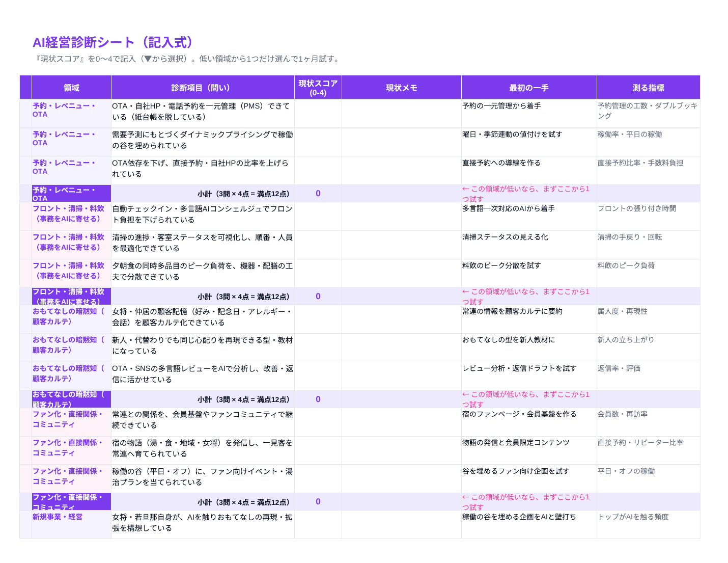Click the metric 清掃の手戻り・回転
Screen dimensions: 728x563
click(x=648, y=245)
